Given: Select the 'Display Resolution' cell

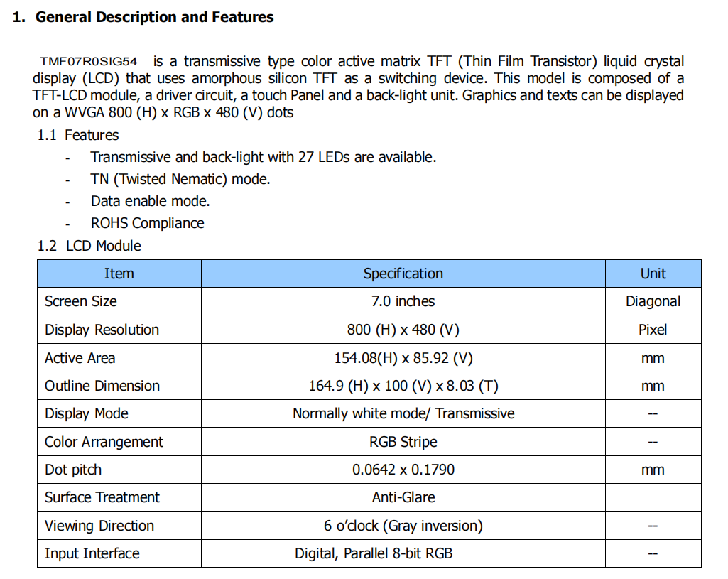Looking at the screenshot, I should 119,330.
